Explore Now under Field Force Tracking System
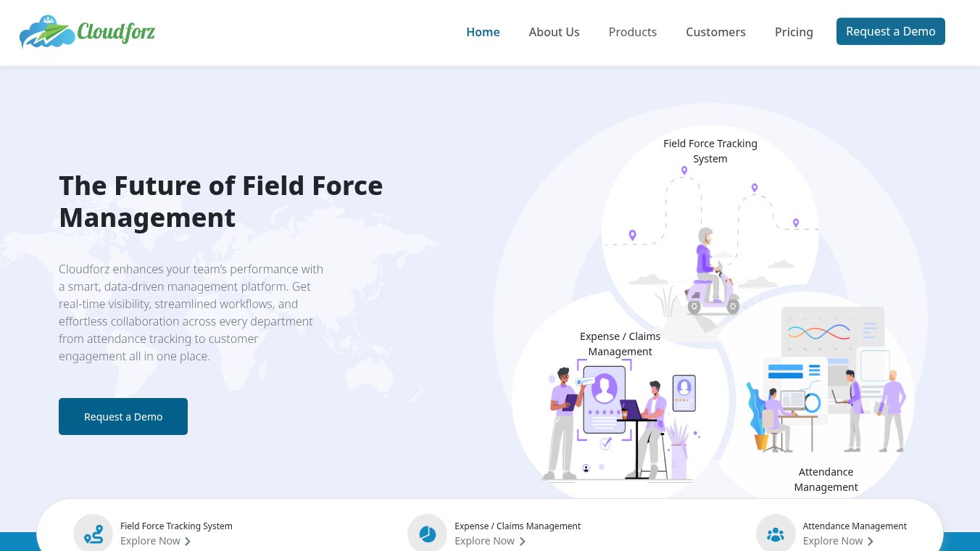The width and height of the screenshot is (980, 551). pyautogui.click(x=150, y=541)
